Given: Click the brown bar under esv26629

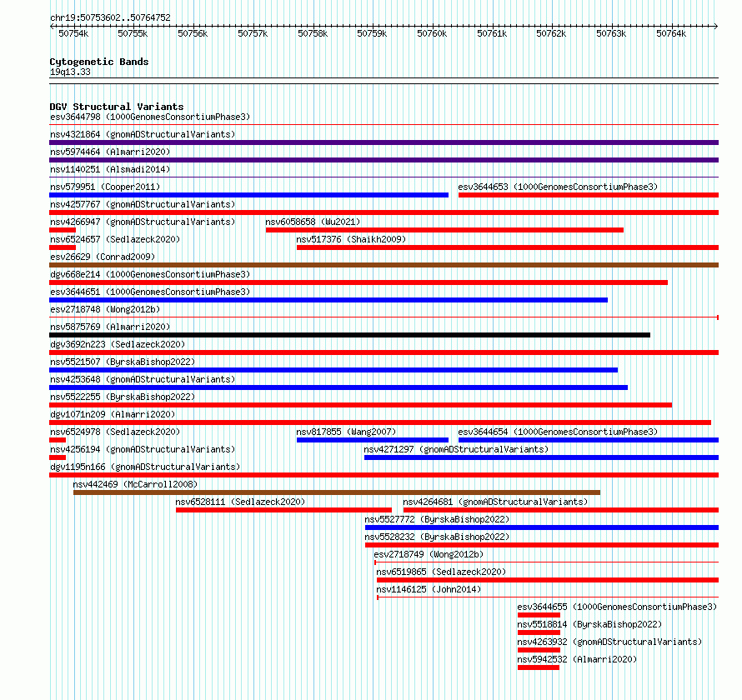Looking at the screenshot, I should 384,265.
